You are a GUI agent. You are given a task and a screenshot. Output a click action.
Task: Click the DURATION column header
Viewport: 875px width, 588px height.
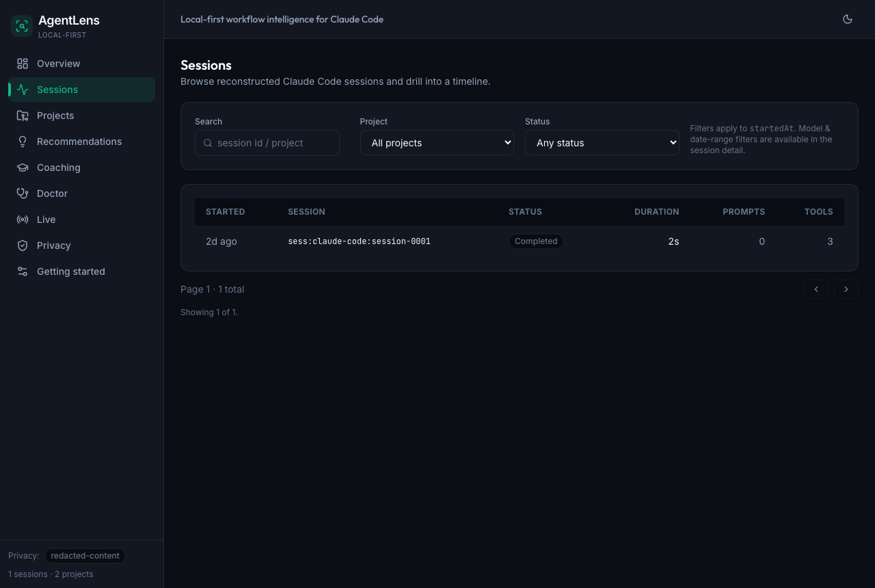656,212
